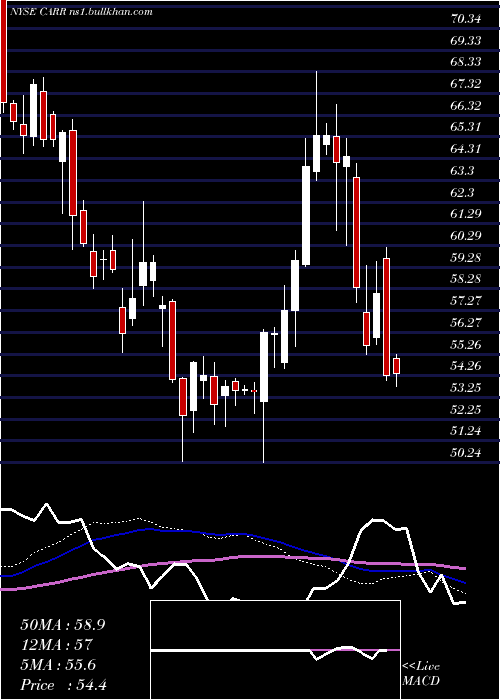Click the 69.33 price axis label

[x=466, y=41]
